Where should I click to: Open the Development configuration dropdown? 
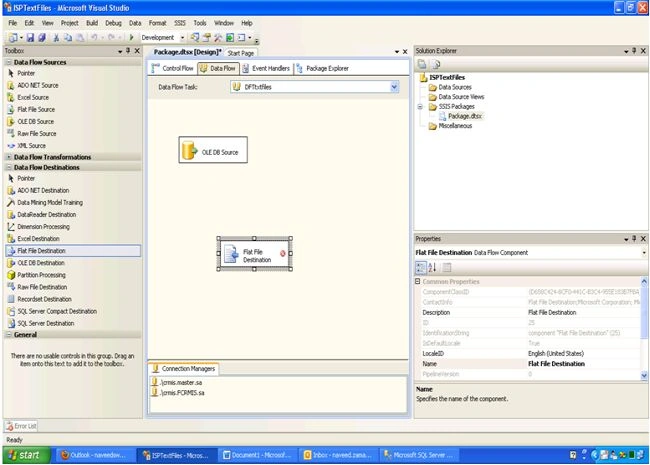pos(182,38)
